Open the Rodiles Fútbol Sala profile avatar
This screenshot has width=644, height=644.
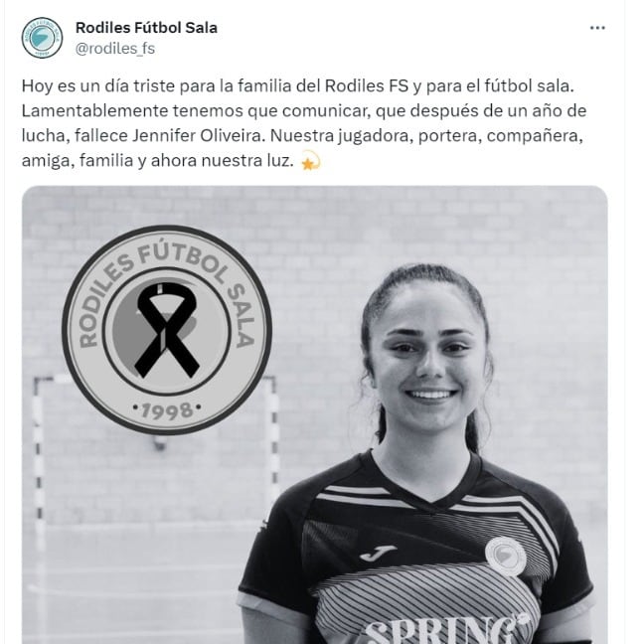pyautogui.click(x=42, y=38)
